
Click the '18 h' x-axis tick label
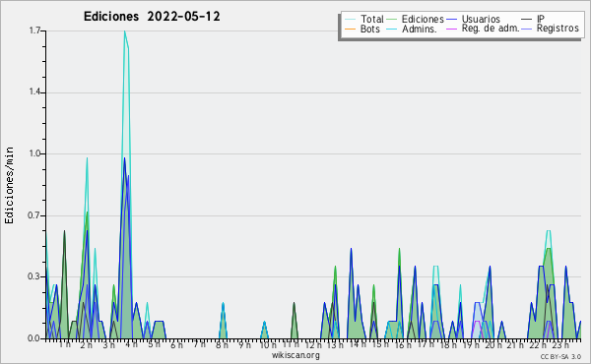[x=448, y=344]
